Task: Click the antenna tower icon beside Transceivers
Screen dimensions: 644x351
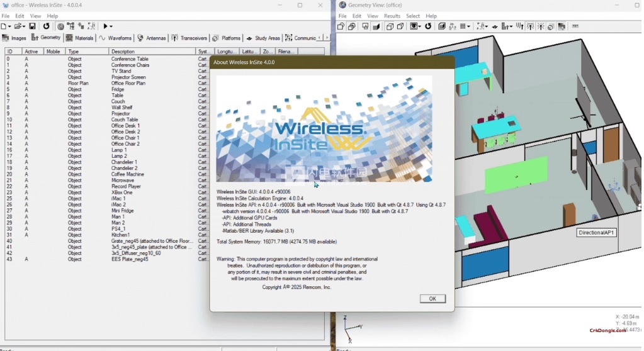Action: pos(174,38)
